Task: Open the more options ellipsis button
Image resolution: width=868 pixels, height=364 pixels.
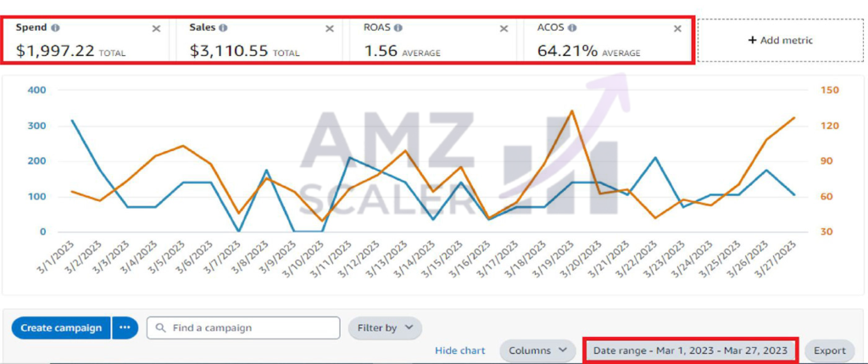Action: (x=125, y=328)
